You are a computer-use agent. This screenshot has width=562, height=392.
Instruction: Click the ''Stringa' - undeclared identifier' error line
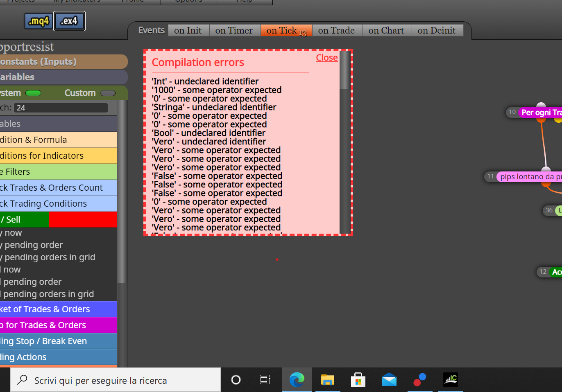[214, 107]
